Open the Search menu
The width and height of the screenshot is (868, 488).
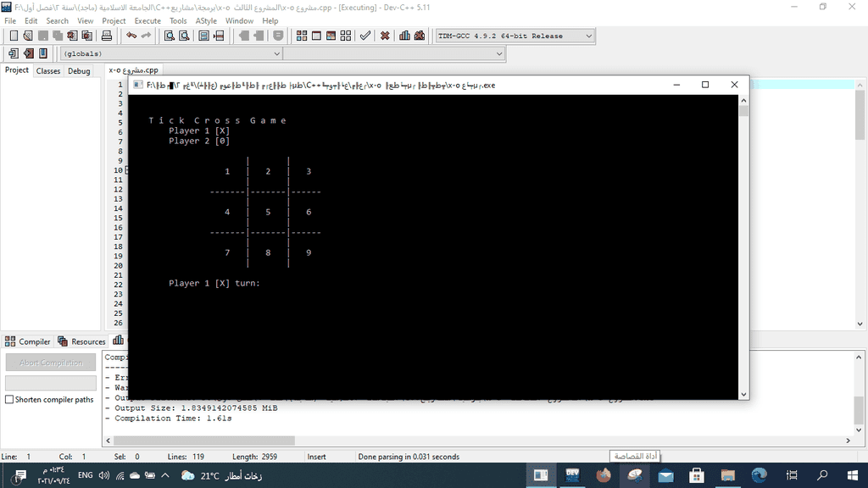click(x=57, y=21)
